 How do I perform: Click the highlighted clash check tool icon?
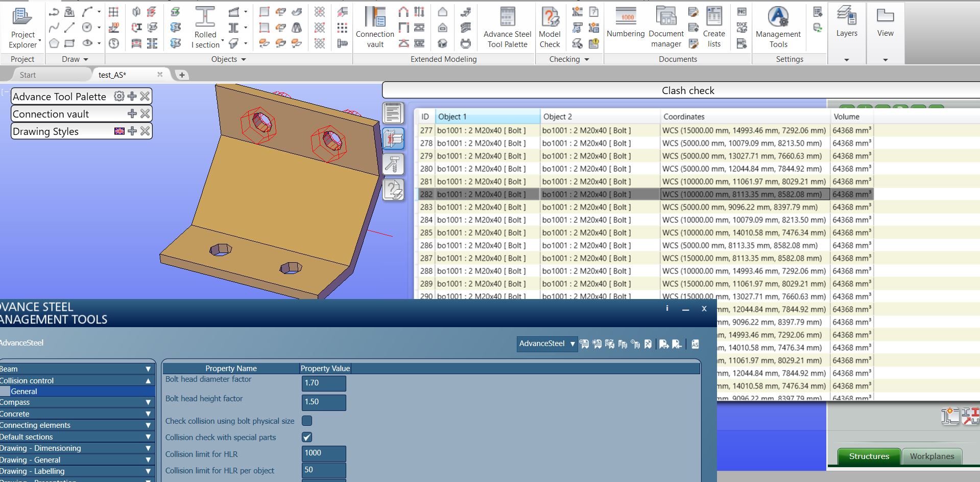pyautogui.click(x=393, y=139)
